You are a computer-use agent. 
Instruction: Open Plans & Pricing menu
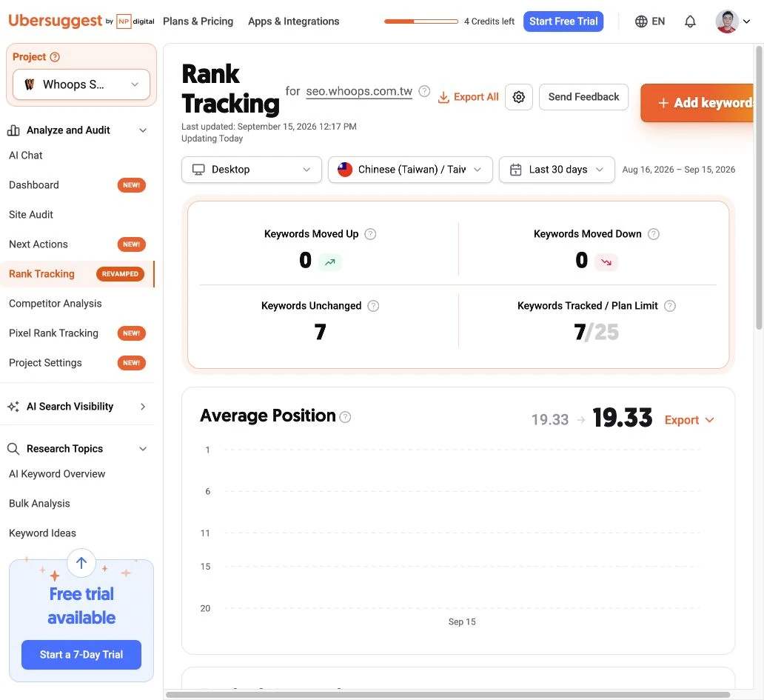point(198,21)
